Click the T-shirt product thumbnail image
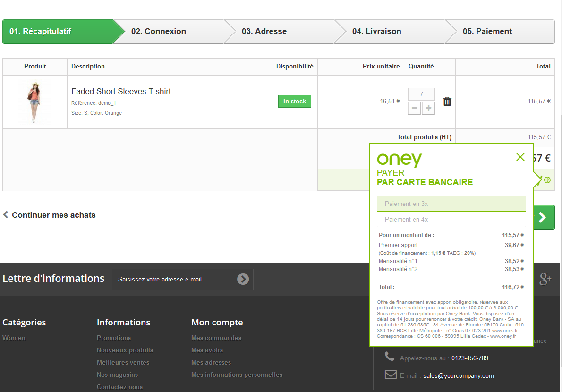562x392 pixels. pos(35,102)
